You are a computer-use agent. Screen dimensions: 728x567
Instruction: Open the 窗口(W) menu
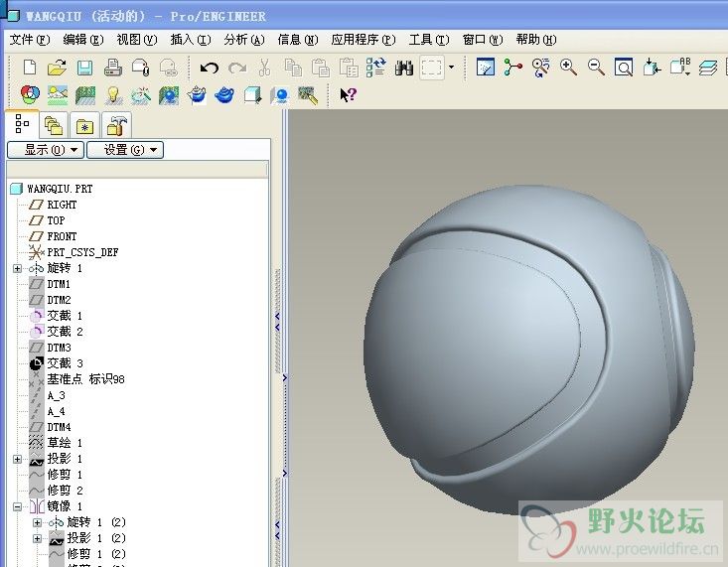pyautogui.click(x=483, y=40)
